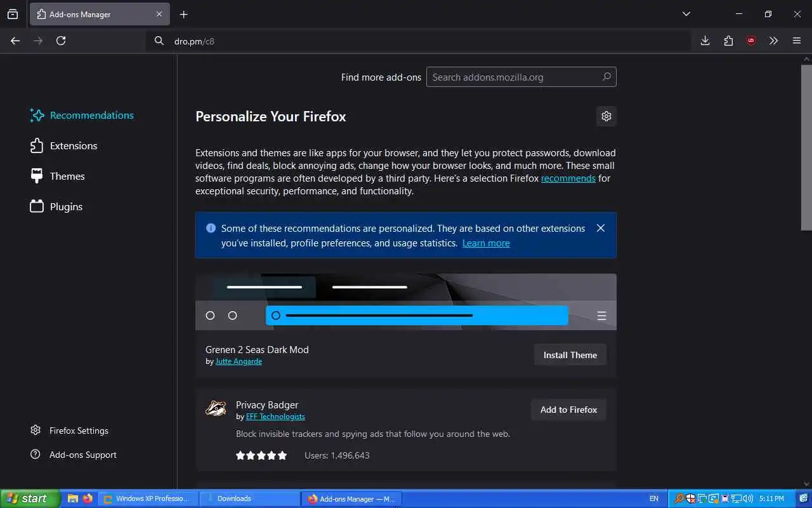The image size is (812, 508).
Task: Install the Grenen 2 Seas Dark Mod theme
Action: [570, 355]
